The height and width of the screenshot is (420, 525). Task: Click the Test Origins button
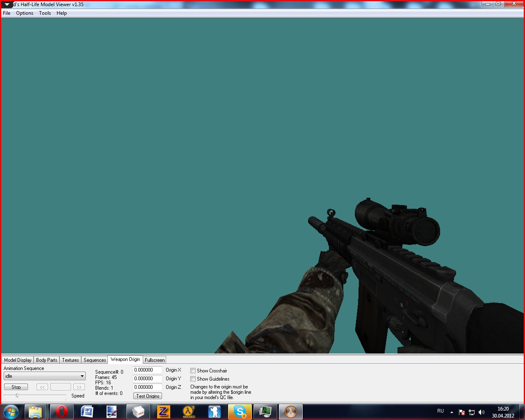tap(148, 396)
